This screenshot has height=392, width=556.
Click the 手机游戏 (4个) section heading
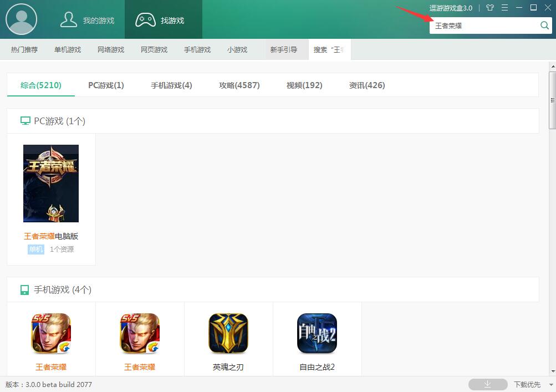[63, 290]
